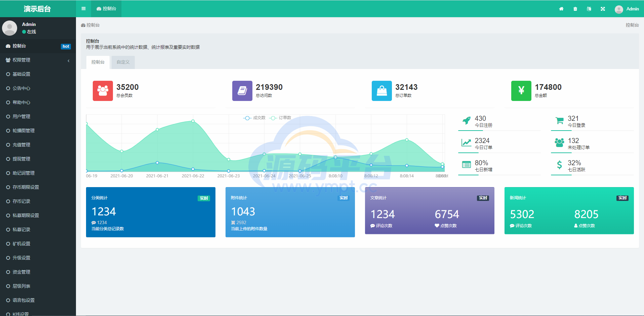Click the 分类统计 blue statistics card
The width and height of the screenshot is (644, 316).
click(151, 212)
